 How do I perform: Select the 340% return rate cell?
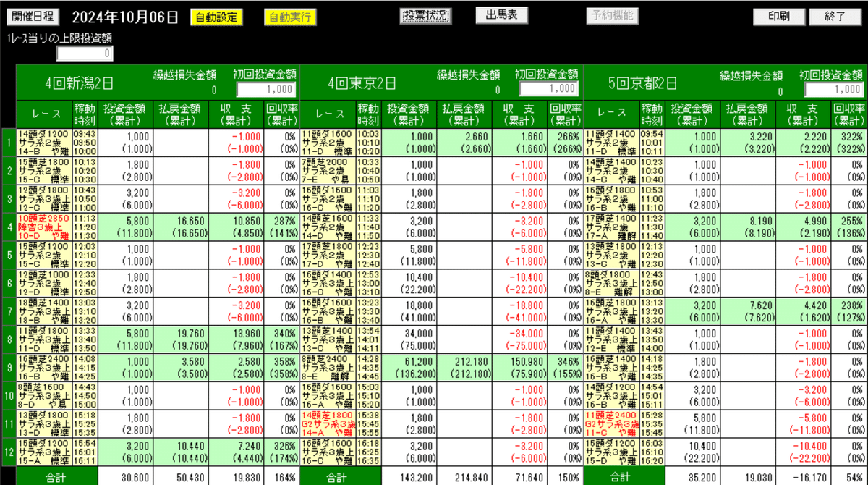point(281,339)
